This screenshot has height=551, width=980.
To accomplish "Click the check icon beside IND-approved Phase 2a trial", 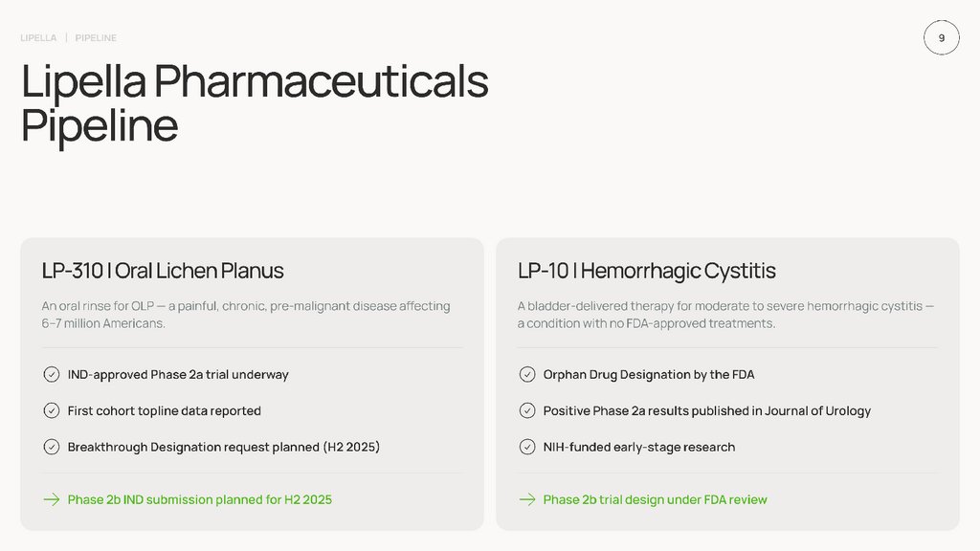I will (52, 375).
